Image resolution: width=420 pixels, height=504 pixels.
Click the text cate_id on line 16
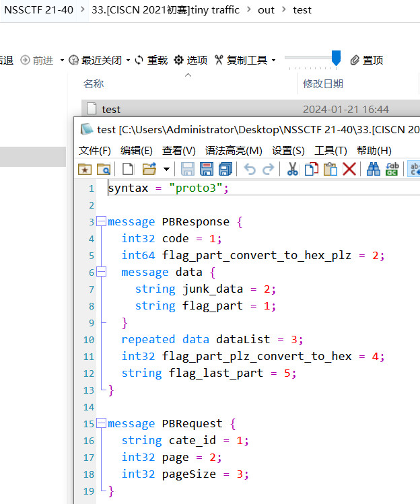coord(193,440)
